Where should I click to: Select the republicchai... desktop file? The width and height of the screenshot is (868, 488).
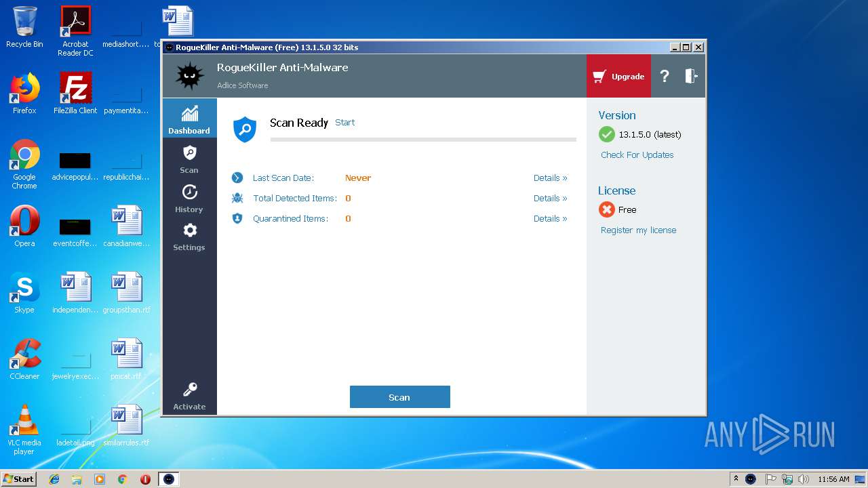126,168
